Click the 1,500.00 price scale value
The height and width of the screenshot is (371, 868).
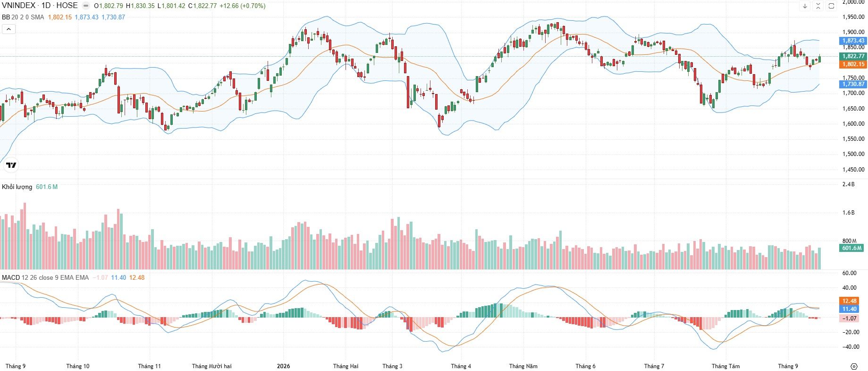click(853, 154)
